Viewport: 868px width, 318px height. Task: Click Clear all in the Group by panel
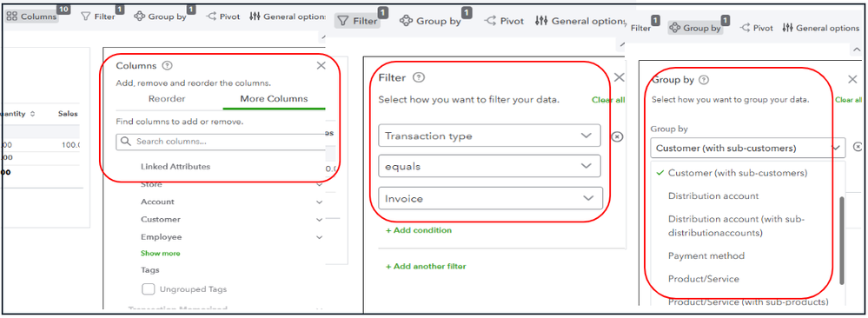[x=848, y=100]
